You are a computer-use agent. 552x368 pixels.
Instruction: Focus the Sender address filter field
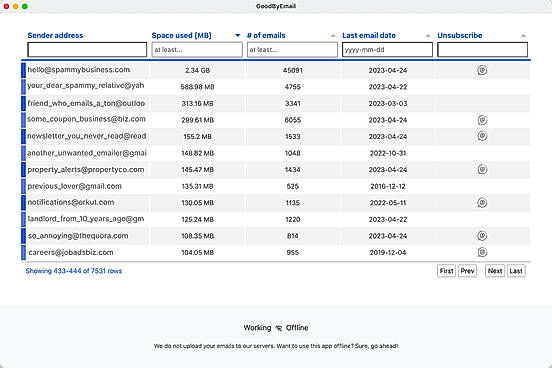tap(87, 50)
